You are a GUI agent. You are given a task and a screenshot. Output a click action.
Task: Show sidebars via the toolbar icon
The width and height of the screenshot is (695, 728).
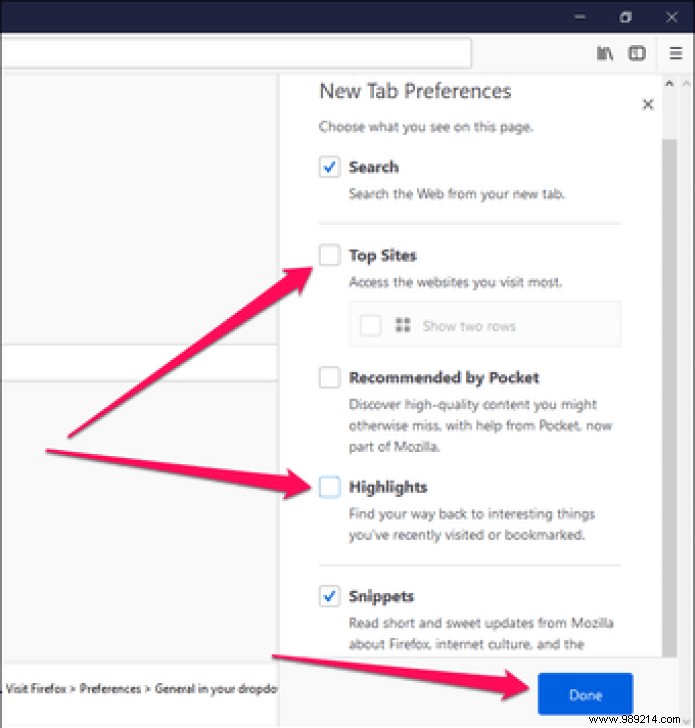637,54
